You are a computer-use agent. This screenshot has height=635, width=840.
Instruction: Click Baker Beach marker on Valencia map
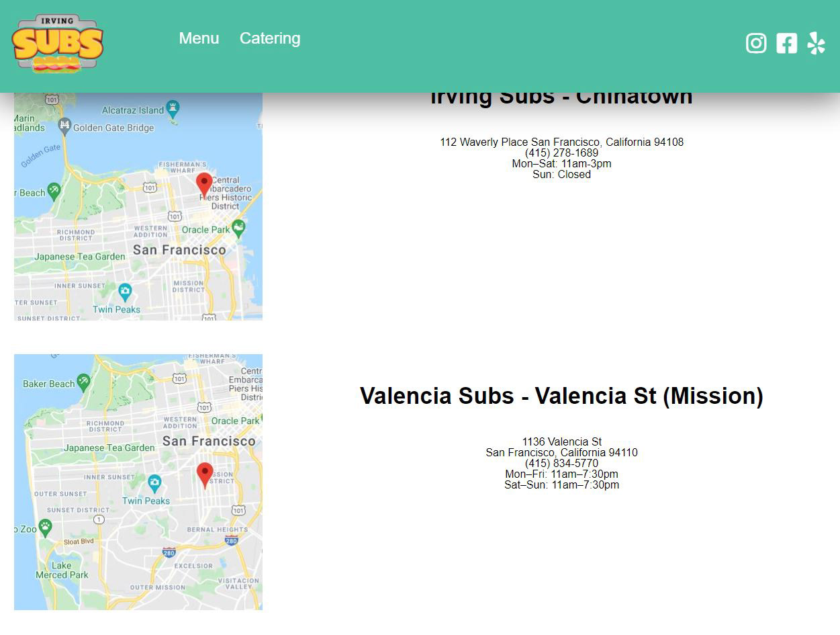tap(83, 382)
